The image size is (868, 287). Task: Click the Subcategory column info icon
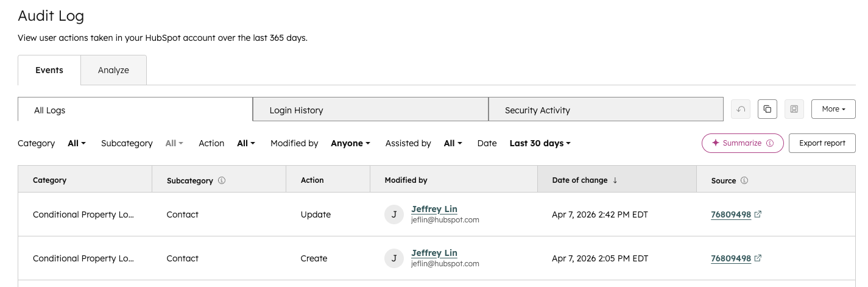pyautogui.click(x=222, y=180)
